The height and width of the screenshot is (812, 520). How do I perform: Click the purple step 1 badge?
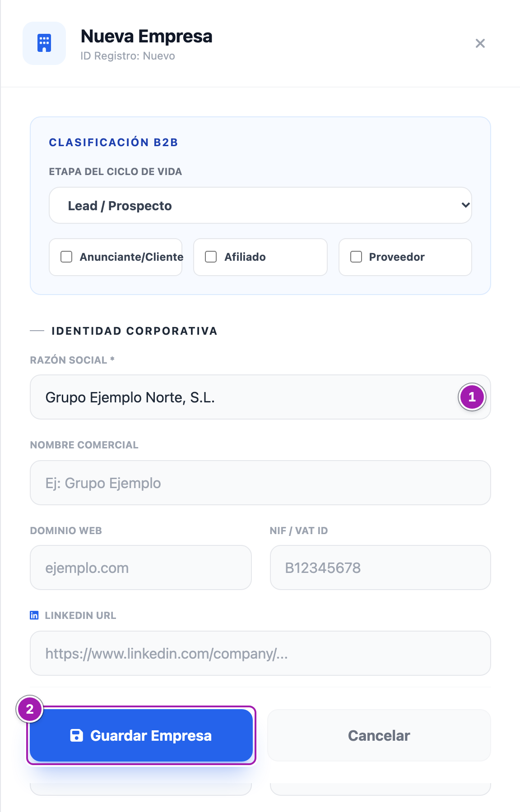coord(472,397)
